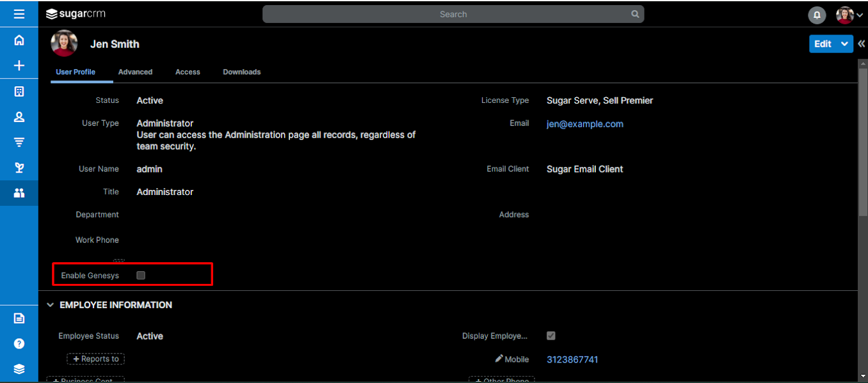
Task: Switch to the Advanced tab
Action: click(x=135, y=72)
